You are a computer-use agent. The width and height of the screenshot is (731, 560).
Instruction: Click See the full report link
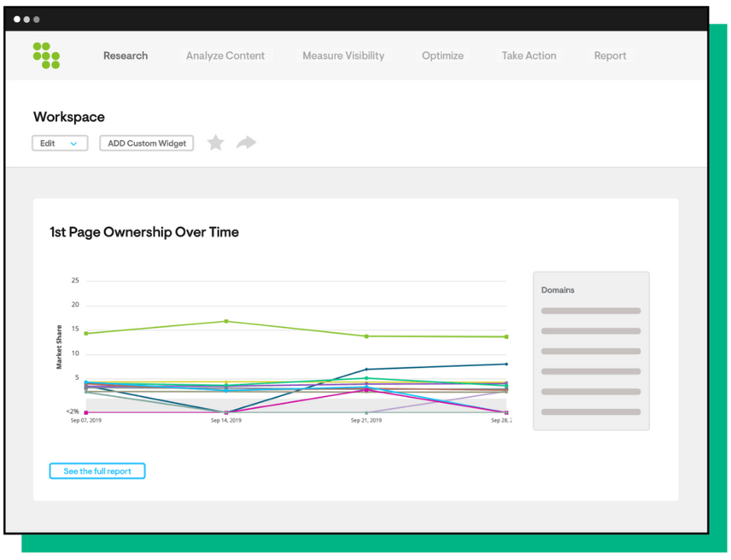[97, 471]
